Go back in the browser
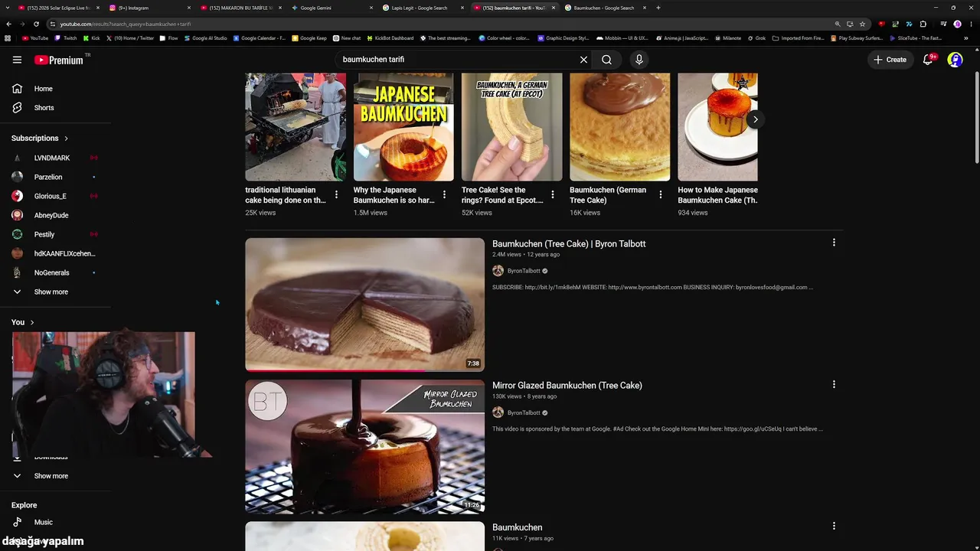The width and height of the screenshot is (980, 551). [x=8, y=24]
